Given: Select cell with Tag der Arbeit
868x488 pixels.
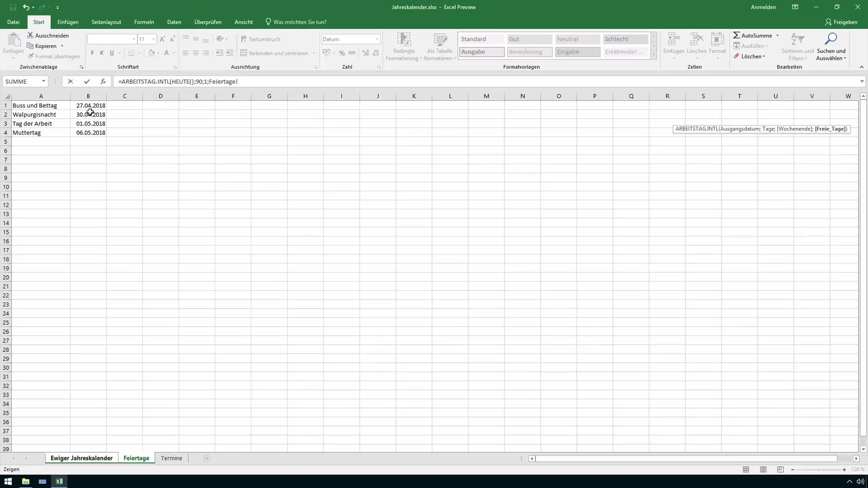Looking at the screenshot, I should 41,123.
